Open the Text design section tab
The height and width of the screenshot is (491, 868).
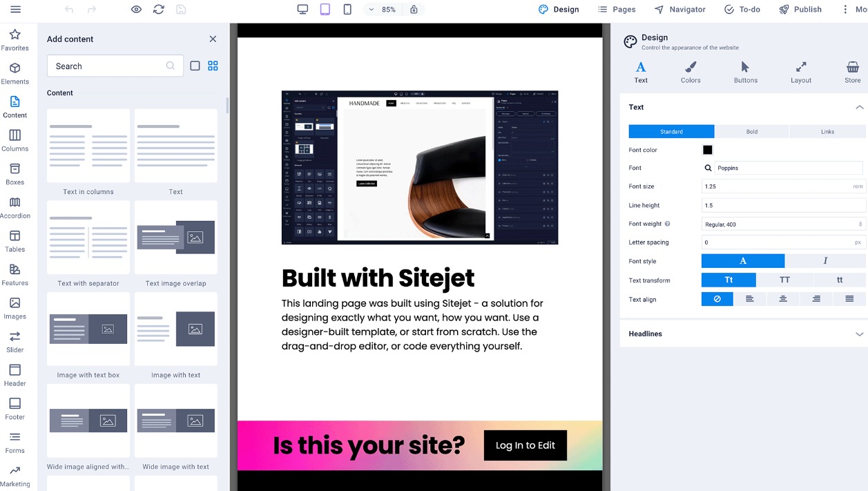[641, 72]
